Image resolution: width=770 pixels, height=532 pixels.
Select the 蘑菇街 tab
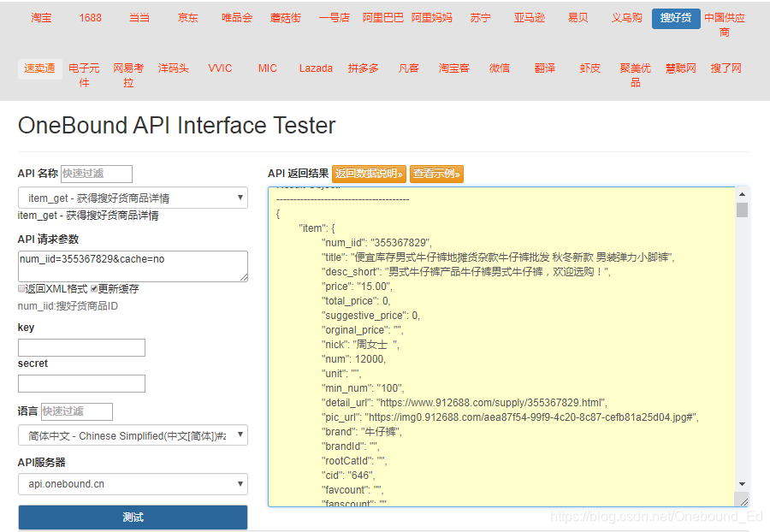tap(285, 18)
